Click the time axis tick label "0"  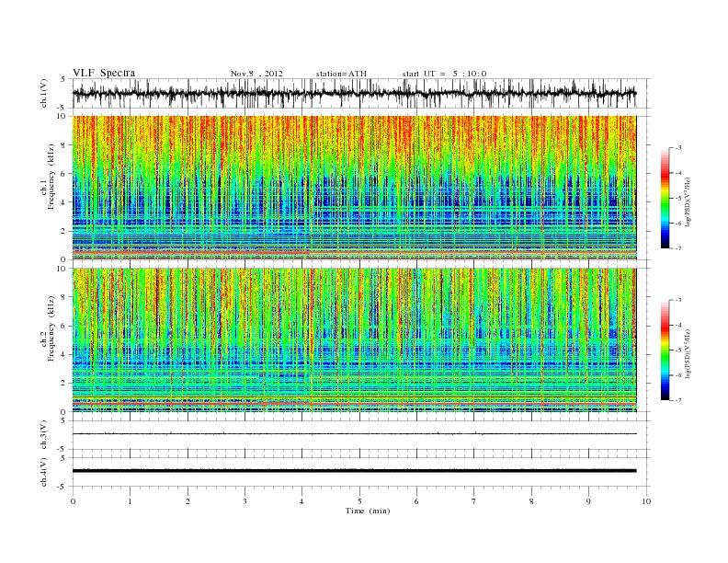pos(73,501)
